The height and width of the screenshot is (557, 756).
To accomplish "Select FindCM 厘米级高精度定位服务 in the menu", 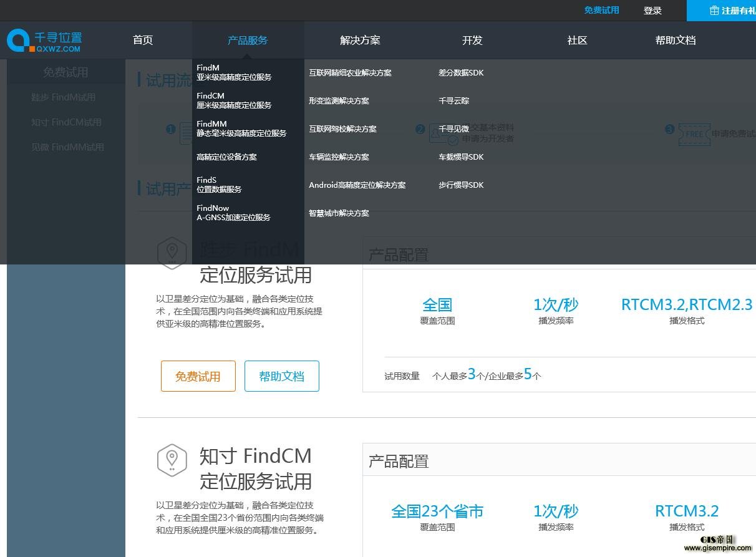I will [234, 100].
